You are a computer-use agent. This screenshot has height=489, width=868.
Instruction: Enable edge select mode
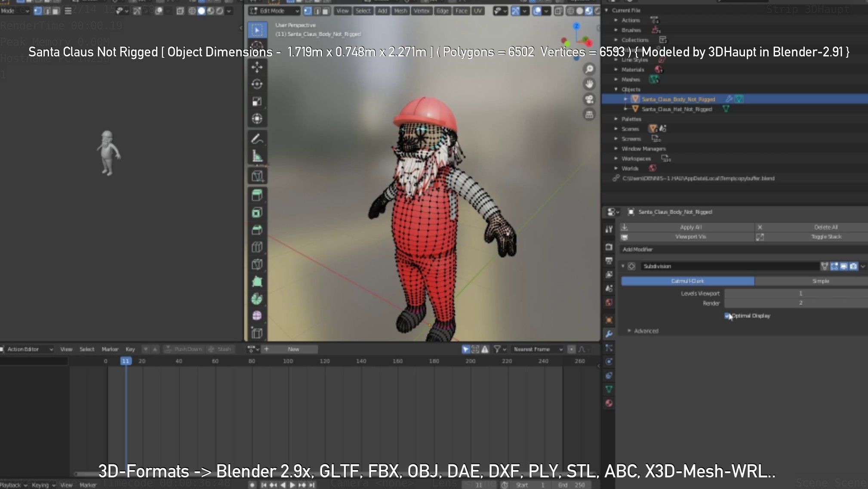tap(317, 11)
